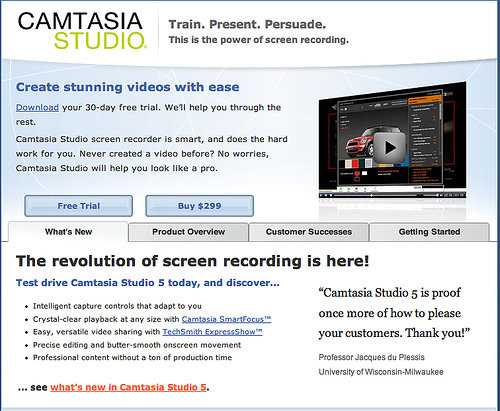Click the Create stunning videos with ease heading
Image resolution: width=500 pixels, height=411 pixels.
128,87
